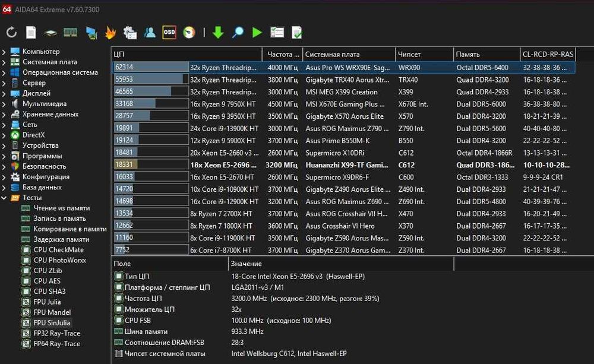
Task: Select the 18x Xeon E5-2696 row
Action: click(344, 164)
